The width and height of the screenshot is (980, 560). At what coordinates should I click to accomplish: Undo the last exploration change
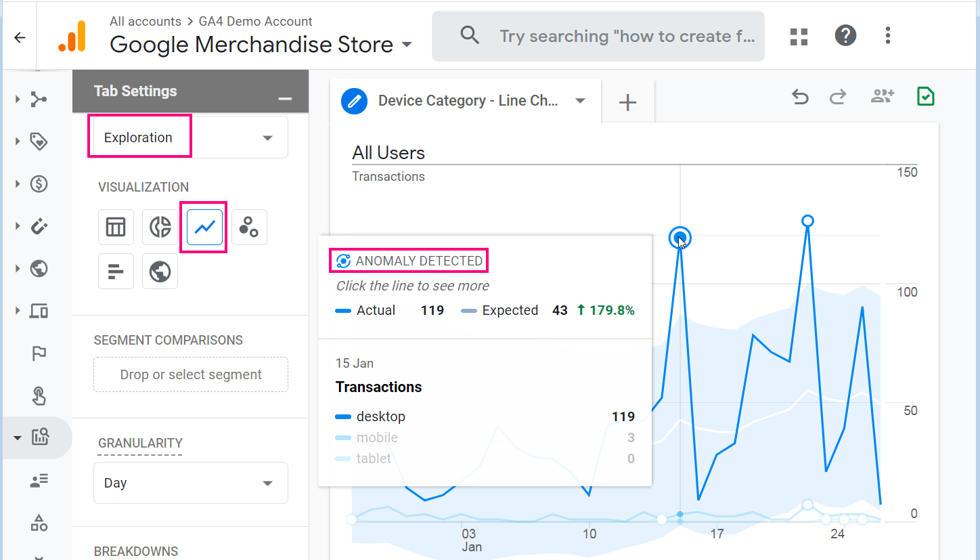[x=800, y=98]
